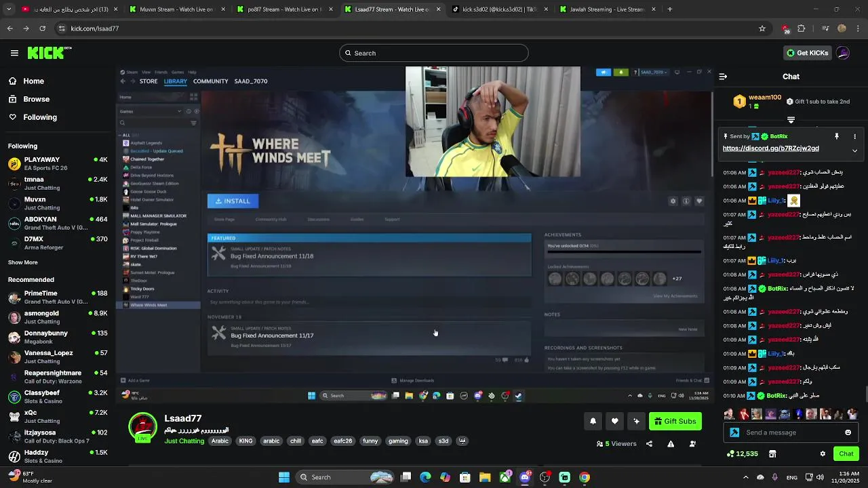868x488 pixels.
Task: Open the tmnaa channel
Action: [x=58, y=183]
